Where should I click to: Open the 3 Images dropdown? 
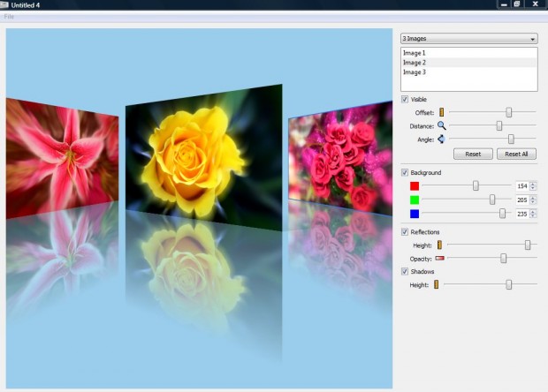(x=468, y=39)
